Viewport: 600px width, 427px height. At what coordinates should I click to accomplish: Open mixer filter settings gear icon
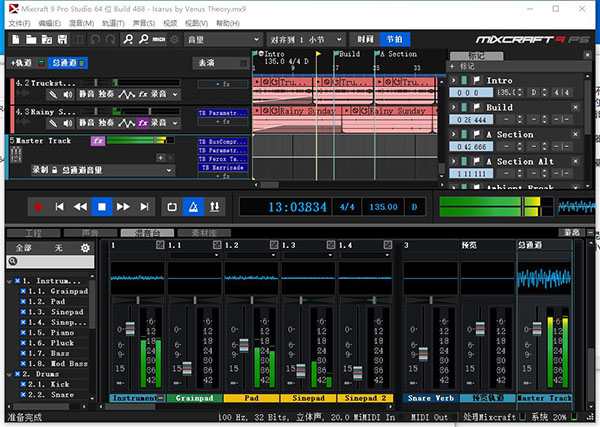[85, 248]
